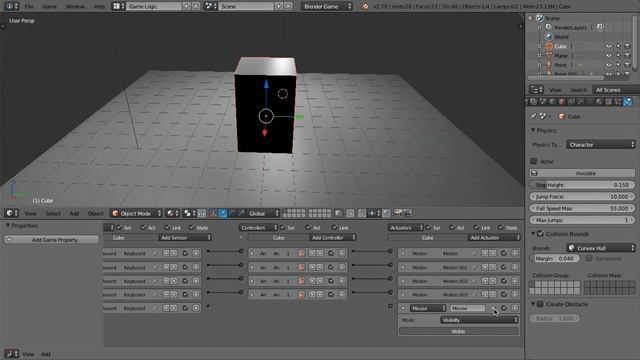Click the Cube object icon in outliner
The image size is (640, 360).
coord(549,46)
